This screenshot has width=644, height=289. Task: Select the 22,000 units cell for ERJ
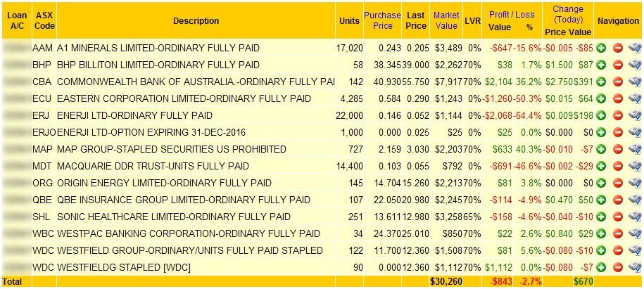click(350, 115)
